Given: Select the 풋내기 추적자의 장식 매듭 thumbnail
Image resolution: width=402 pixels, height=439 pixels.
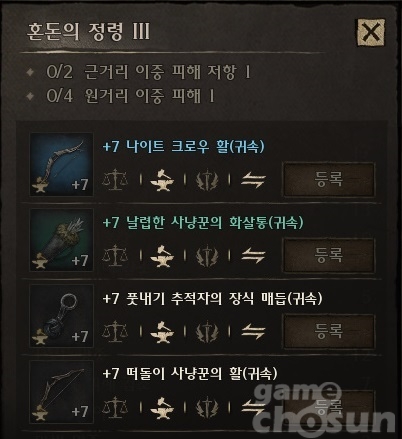Looking at the screenshot, I should point(61,315).
